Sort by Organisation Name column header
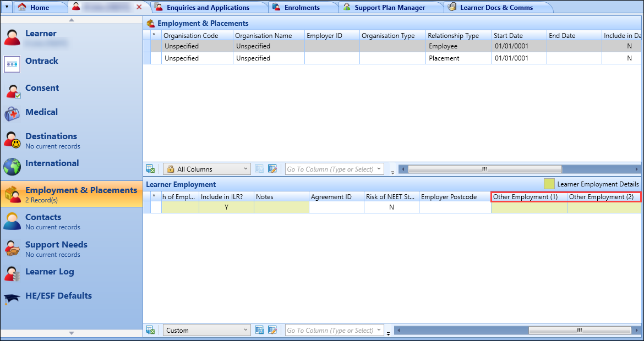 269,36
